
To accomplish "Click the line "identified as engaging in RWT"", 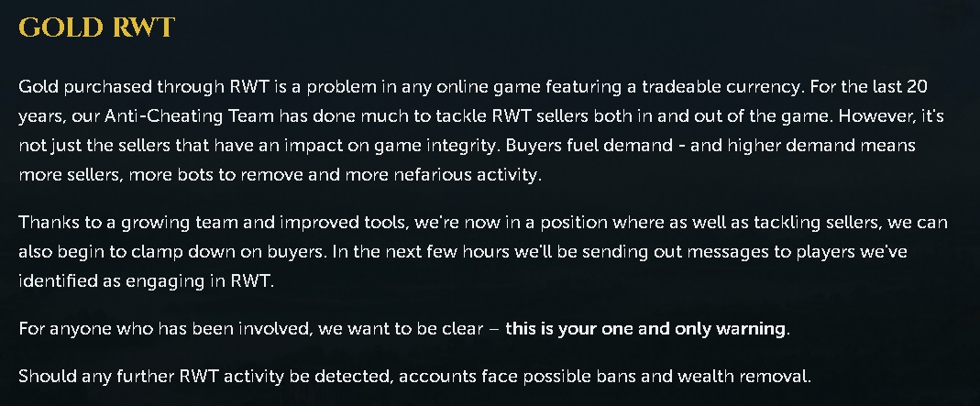I will pos(146,280).
